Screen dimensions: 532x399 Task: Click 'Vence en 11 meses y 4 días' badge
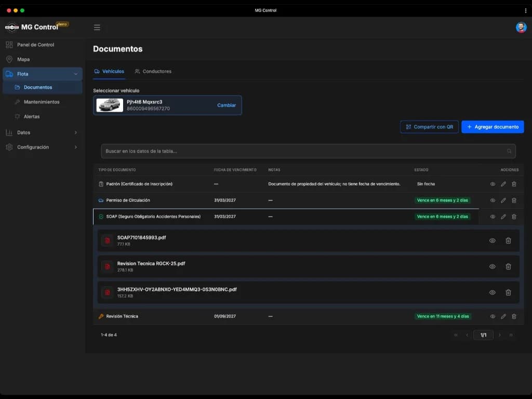[x=443, y=316]
